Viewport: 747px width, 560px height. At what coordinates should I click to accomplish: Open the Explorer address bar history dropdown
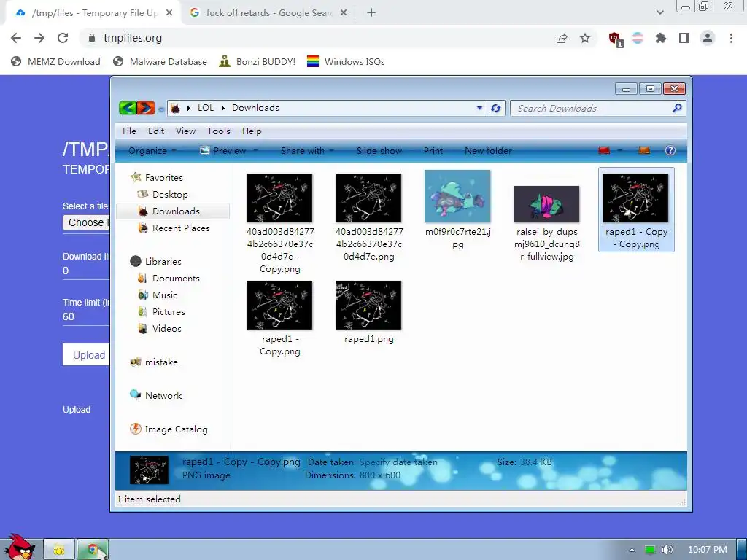(x=479, y=108)
